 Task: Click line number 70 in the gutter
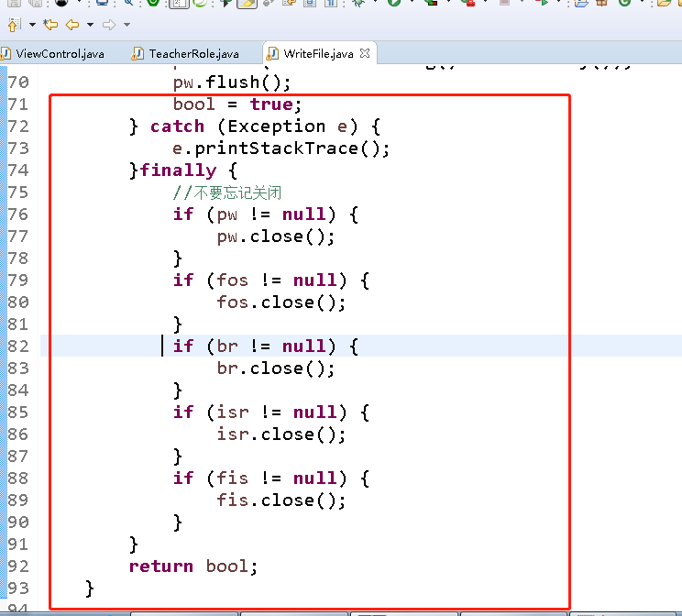18,82
